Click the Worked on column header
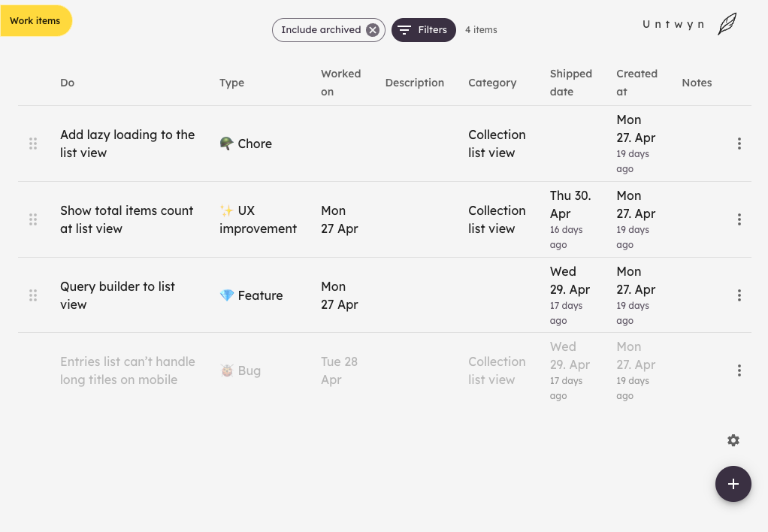This screenshot has height=532, width=768. (341, 83)
